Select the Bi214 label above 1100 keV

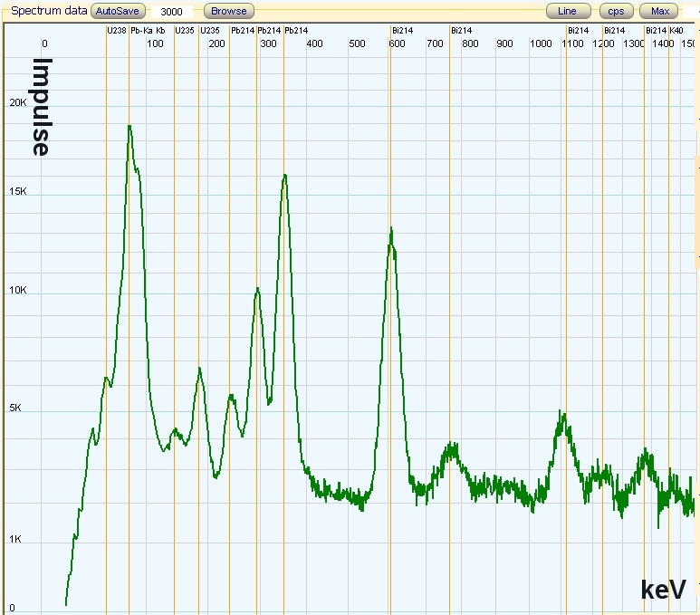(578, 30)
